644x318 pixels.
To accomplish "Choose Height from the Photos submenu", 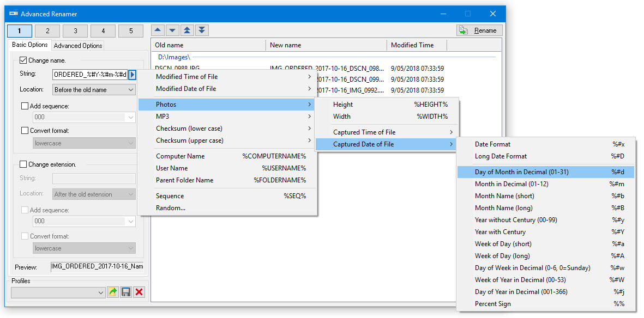I will tap(386, 105).
